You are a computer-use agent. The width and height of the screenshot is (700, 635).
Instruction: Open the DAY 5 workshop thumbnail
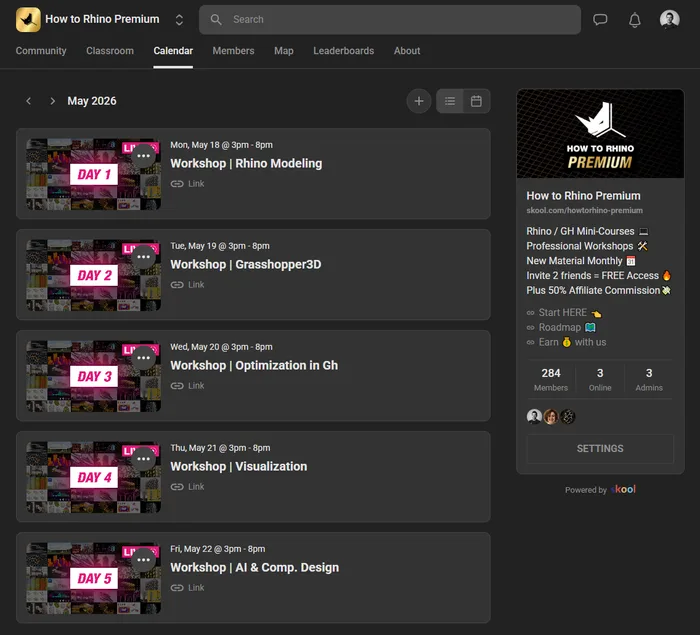point(93,578)
